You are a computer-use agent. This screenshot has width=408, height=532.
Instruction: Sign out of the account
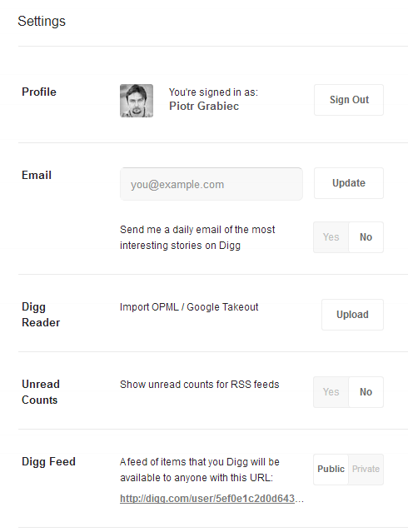coord(349,100)
